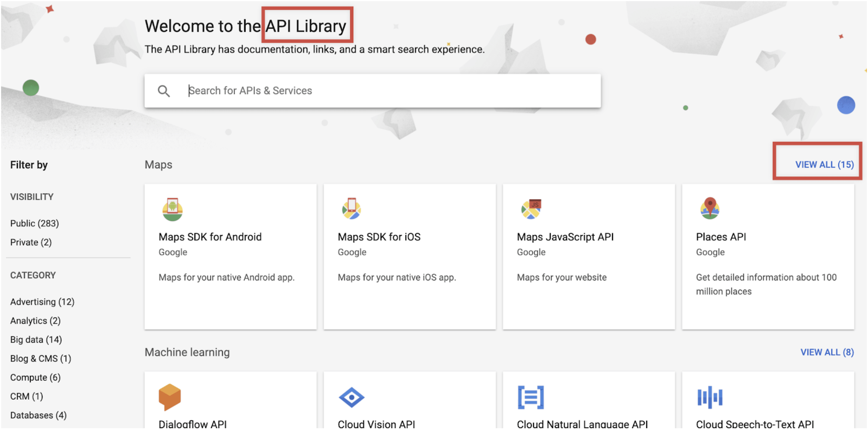Click the search magnifier icon

pos(164,91)
